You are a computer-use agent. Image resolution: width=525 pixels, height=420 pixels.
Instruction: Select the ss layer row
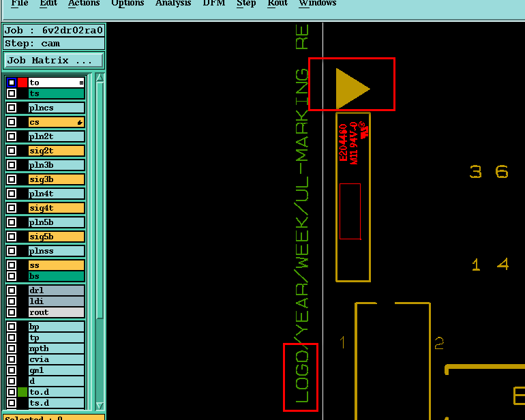pyautogui.click(x=56, y=265)
